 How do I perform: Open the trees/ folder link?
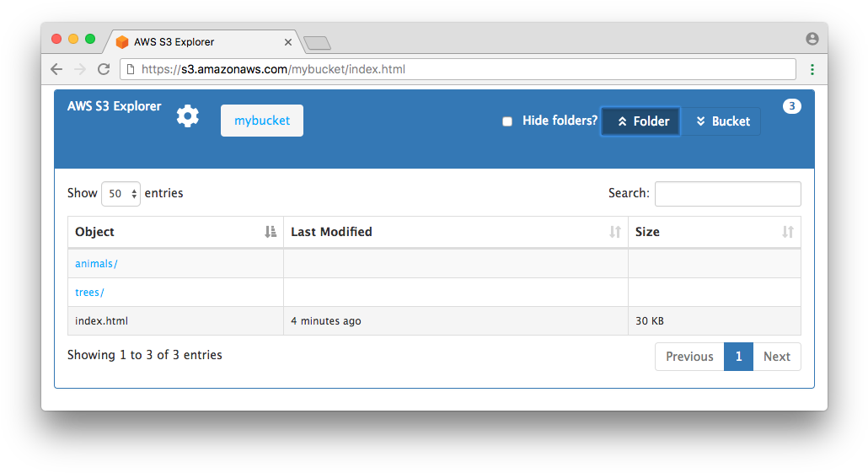point(89,293)
